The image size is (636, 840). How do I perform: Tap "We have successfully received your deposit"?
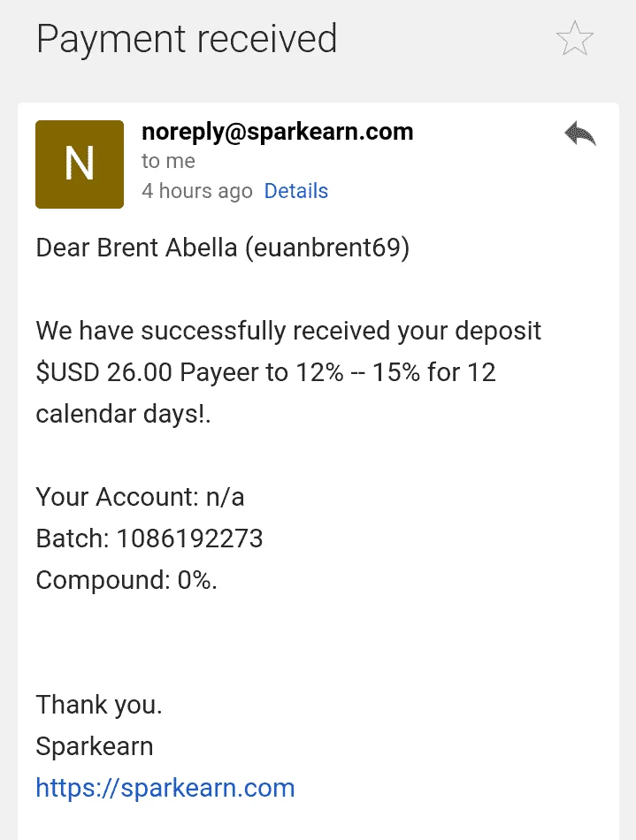tap(288, 331)
